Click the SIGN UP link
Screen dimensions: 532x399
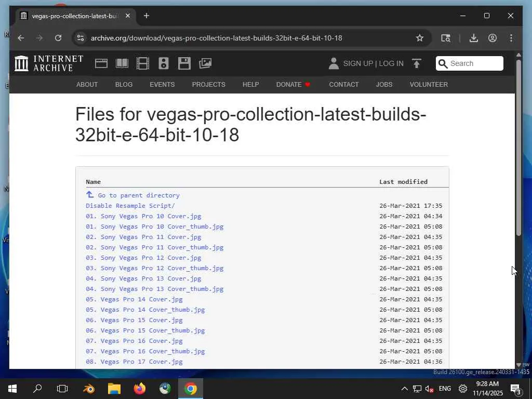[358, 63]
